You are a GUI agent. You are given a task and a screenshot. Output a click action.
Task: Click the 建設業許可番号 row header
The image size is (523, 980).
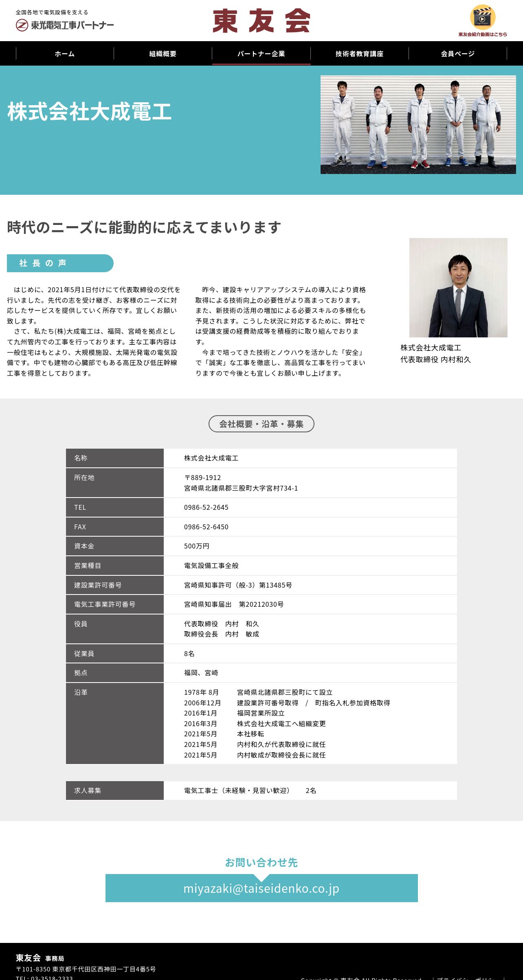pyautogui.click(x=115, y=585)
